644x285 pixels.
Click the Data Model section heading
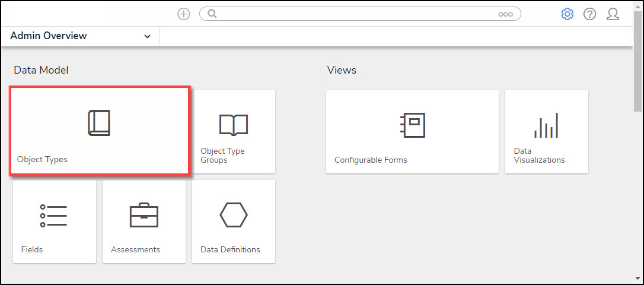pyautogui.click(x=41, y=70)
